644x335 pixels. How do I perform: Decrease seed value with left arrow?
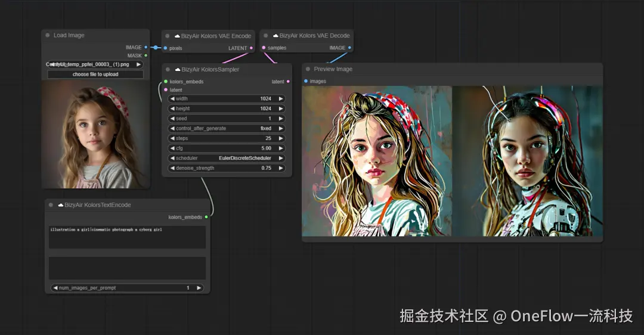172,118
